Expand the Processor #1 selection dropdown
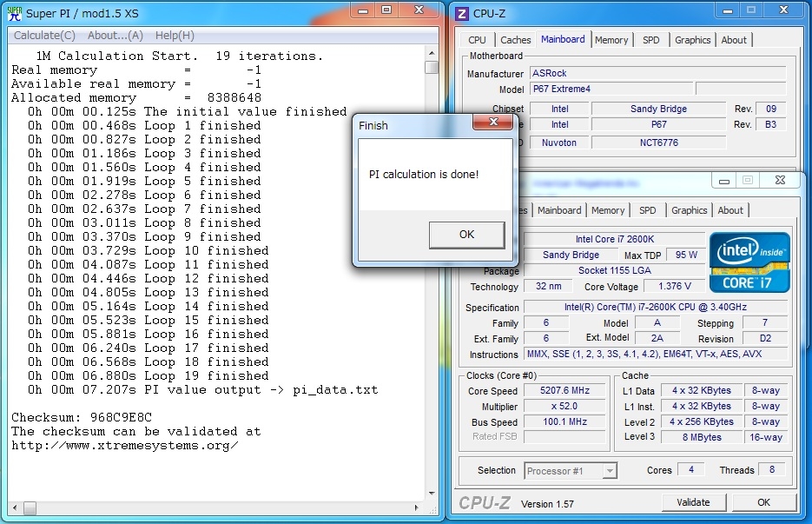Viewport: 812px width, 524px height. [x=610, y=470]
